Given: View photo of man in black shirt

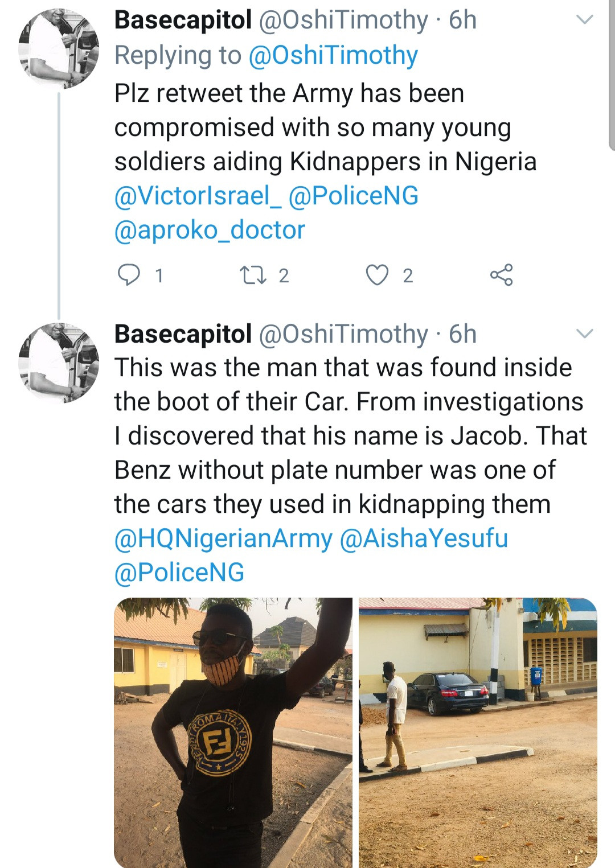Looking at the screenshot, I should [233, 732].
